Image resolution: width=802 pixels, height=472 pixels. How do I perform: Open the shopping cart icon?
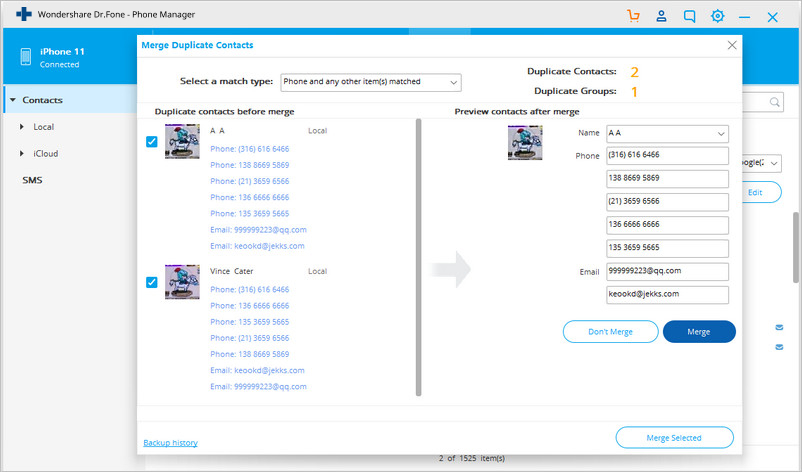click(x=633, y=16)
